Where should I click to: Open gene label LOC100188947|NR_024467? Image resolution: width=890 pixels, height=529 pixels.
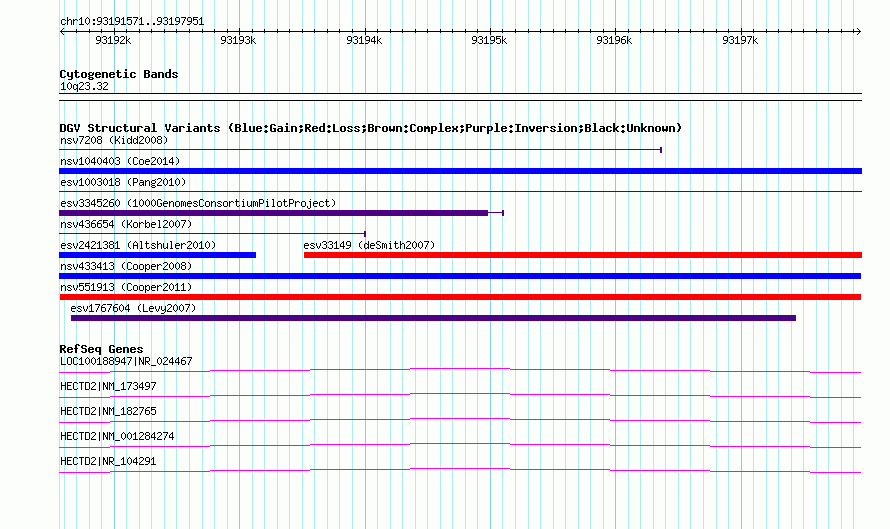pyautogui.click(x=126, y=362)
